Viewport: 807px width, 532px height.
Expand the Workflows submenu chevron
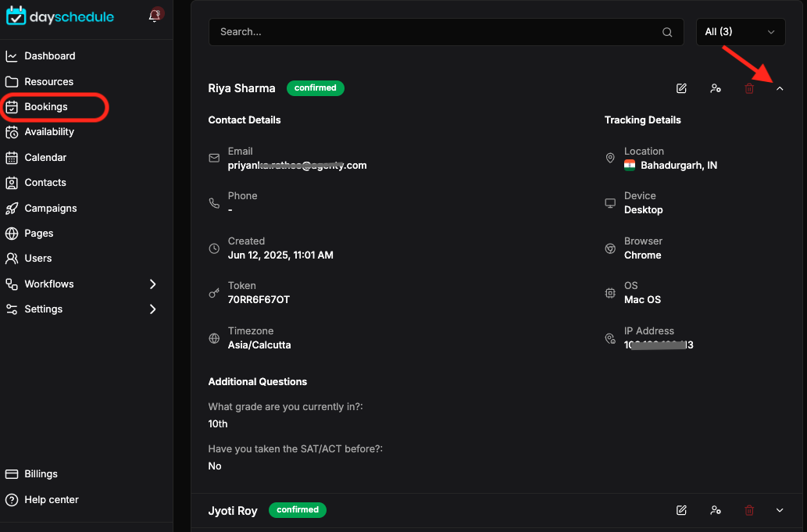(152, 284)
